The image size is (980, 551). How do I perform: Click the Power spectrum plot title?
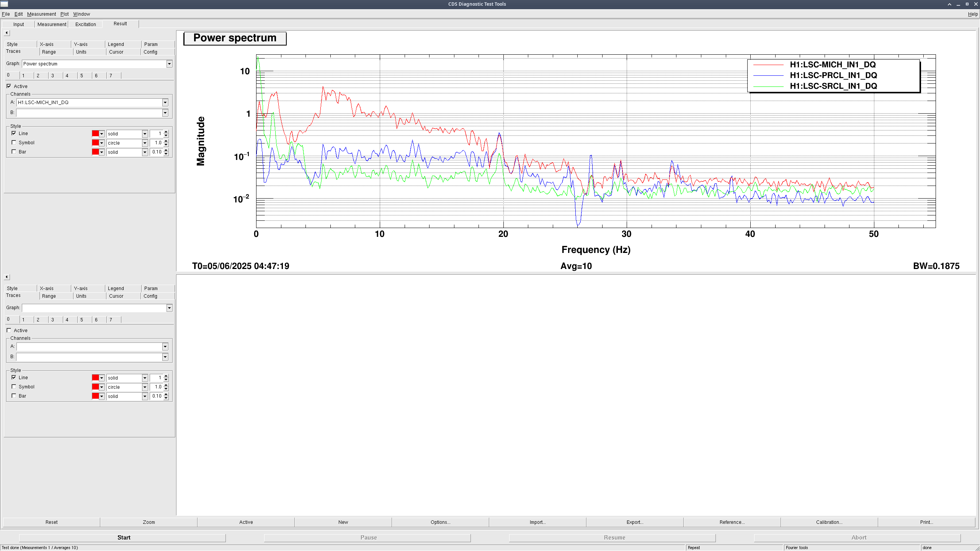(235, 38)
